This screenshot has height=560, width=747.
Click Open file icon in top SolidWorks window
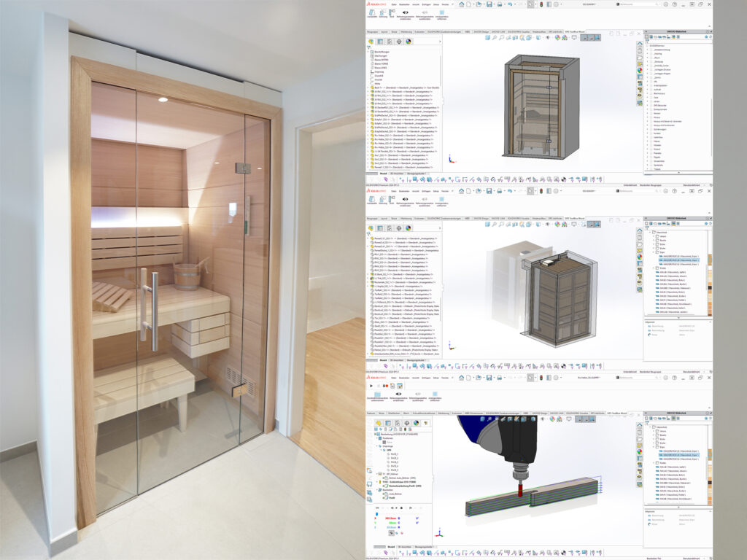point(479,4)
